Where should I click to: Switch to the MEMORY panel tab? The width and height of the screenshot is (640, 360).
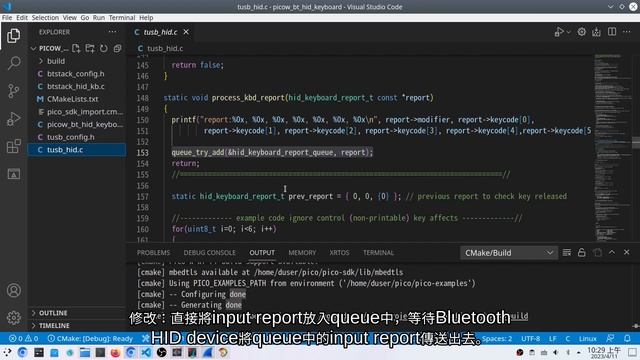click(x=302, y=253)
